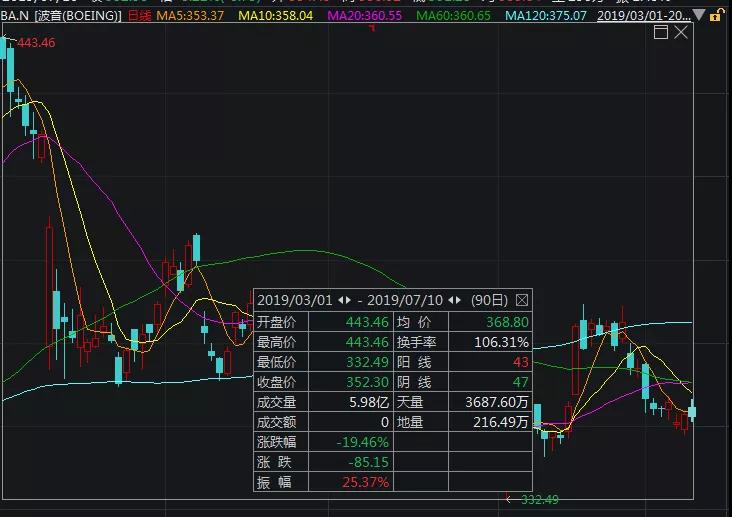Move the 2019/07/10 end date earlier
The height and width of the screenshot is (517, 732).
coord(451,300)
